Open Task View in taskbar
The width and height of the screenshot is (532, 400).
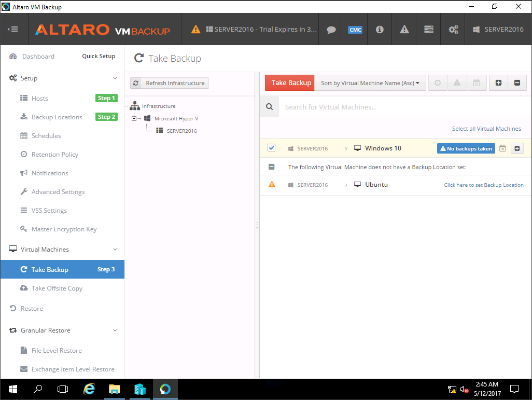click(63, 389)
